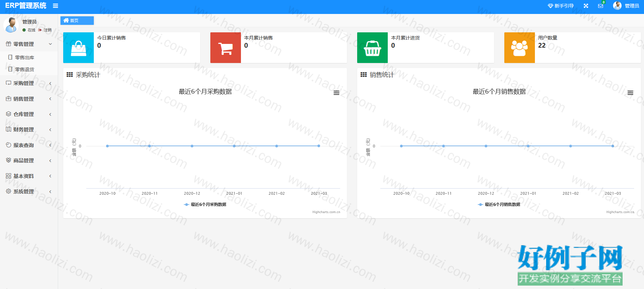Expand the 商品管理 menu
This screenshot has width=644, height=289.
[29, 160]
